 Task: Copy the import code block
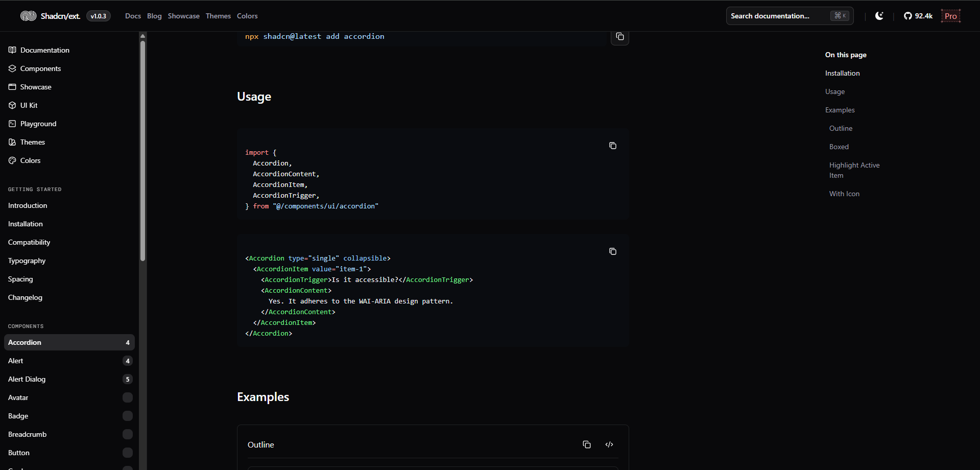(612, 146)
